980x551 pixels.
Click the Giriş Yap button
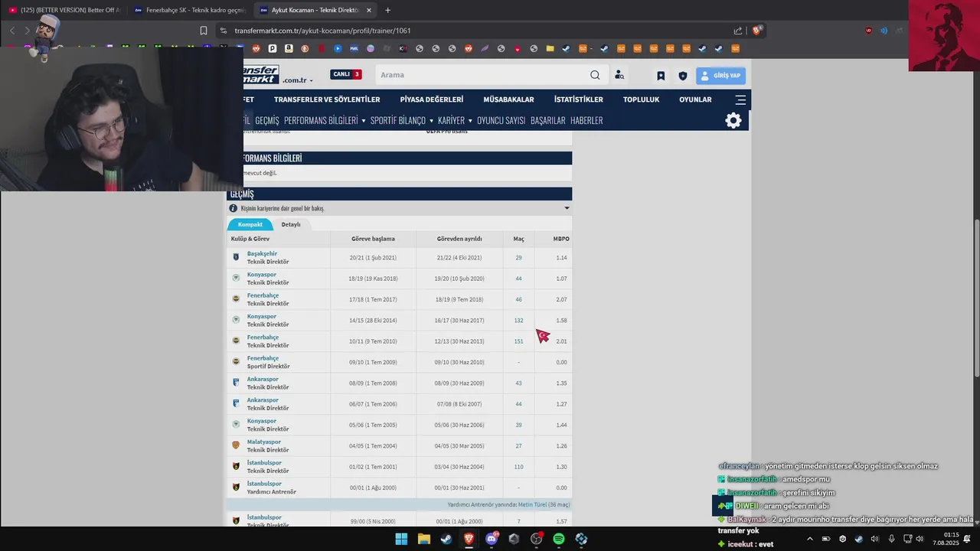[x=720, y=76]
